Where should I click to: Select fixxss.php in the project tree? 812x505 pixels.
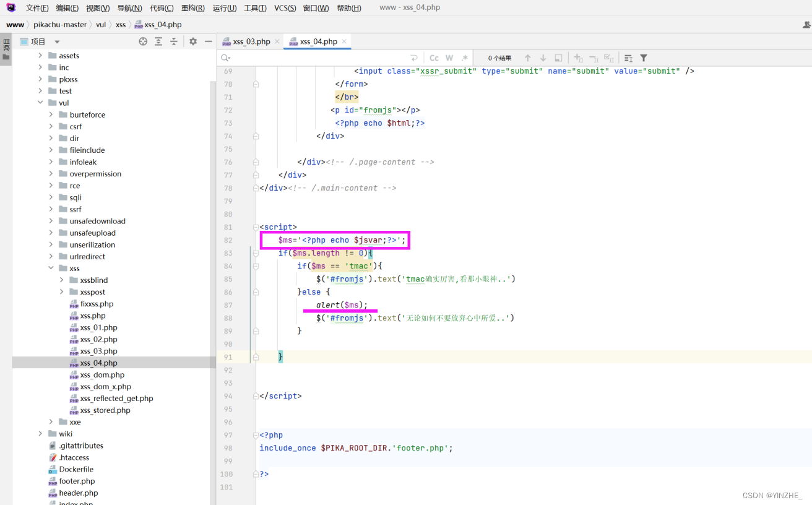[x=97, y=304]
